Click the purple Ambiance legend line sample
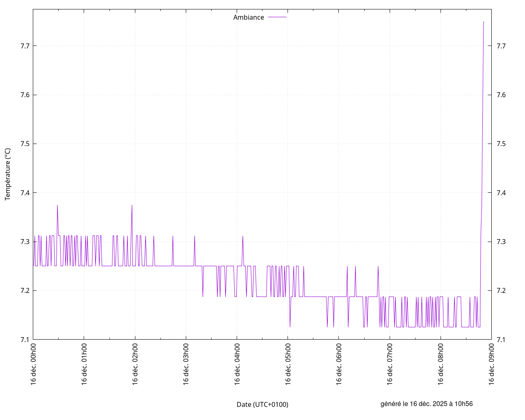525x420 pixels. 277,17
